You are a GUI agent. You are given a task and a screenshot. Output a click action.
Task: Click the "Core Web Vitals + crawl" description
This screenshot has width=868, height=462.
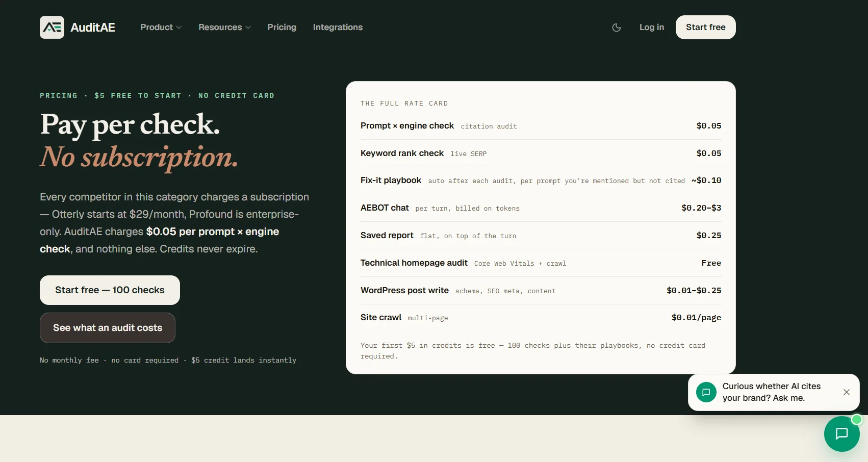(x=520, y=264)
